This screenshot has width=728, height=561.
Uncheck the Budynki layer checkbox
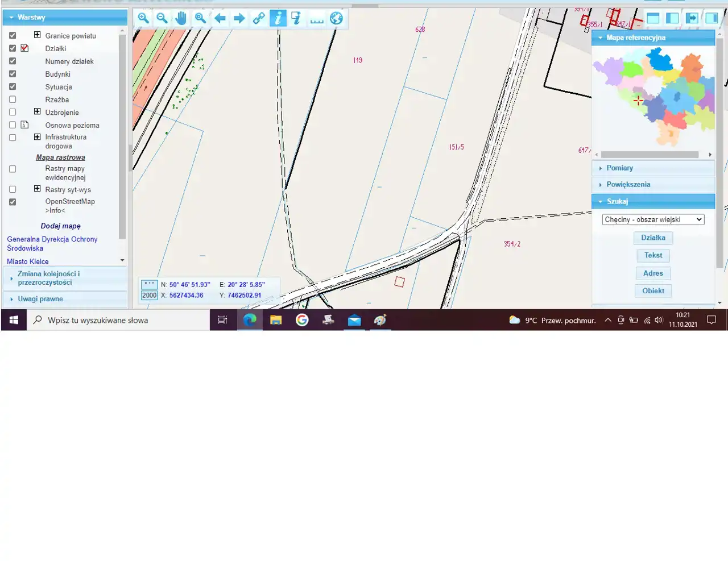point(13,74)
